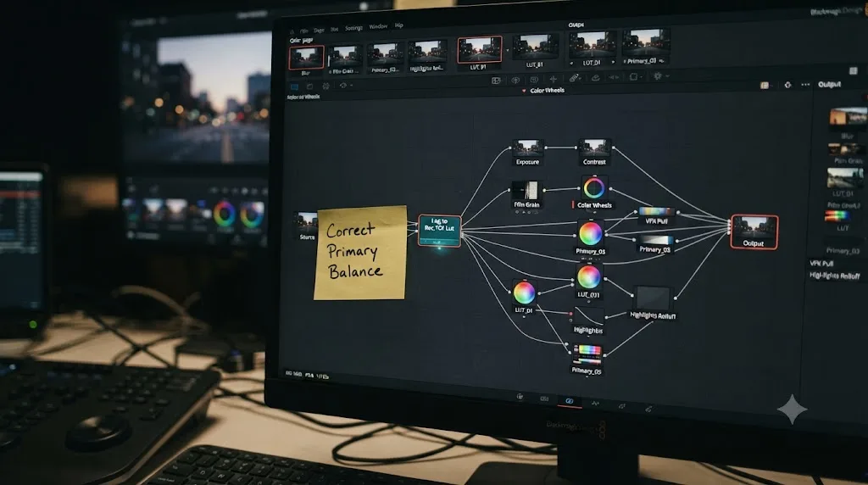Select the orange-outlined LUT_91 clip thumbnail
The image size is (868, 485).
[x=480, y=51]
